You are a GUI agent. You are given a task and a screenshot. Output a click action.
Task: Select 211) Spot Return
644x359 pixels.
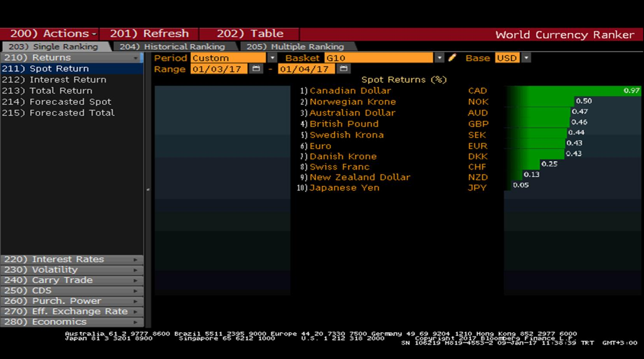coord(72,69)
